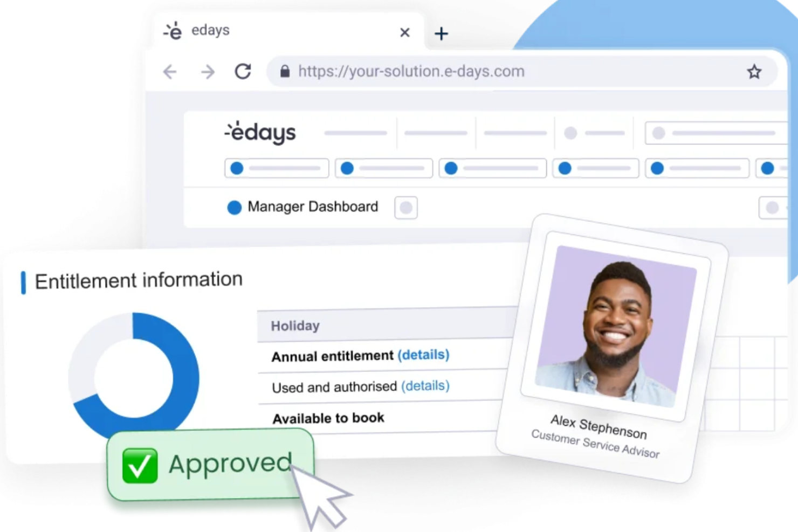Open a new tab with plus icon
This screenshot has width=798, height=532.
[x=441, y=33]
